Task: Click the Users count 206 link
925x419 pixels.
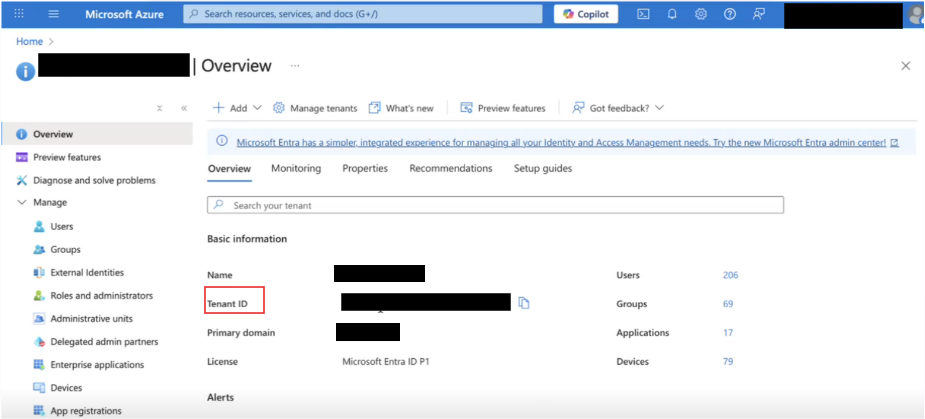Action: click(x=730, y=275)
